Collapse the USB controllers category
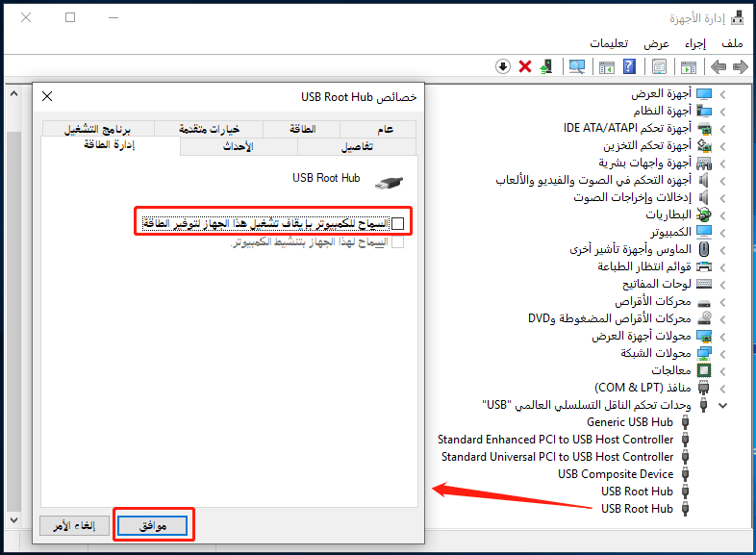756x555 pixels. click(722, 405)
